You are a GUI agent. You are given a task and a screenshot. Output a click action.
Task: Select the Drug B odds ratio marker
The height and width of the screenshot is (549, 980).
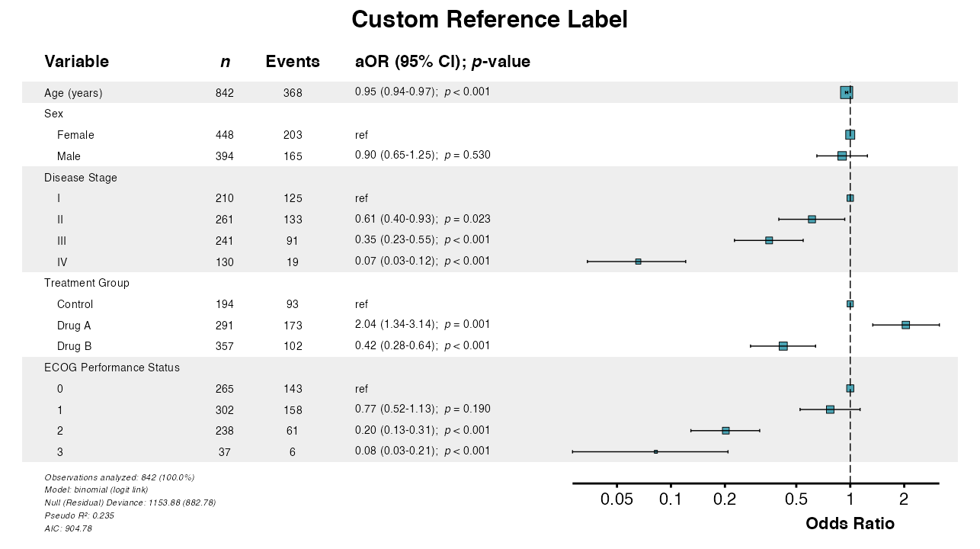click(x=783, y=346)
